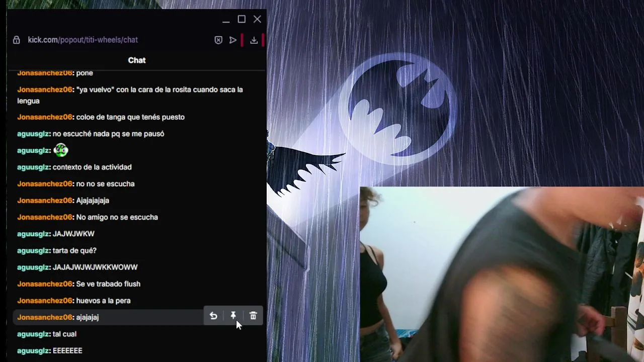Open the shield extension icon in address bar
The width and height of the screenshot is (644, 362).
pos(218,40)
